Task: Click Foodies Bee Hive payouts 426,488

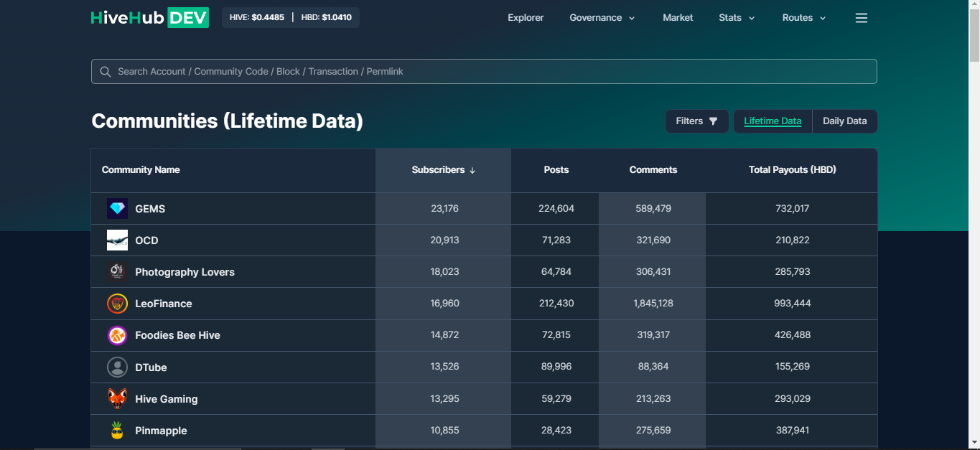Action: (793, 335)
